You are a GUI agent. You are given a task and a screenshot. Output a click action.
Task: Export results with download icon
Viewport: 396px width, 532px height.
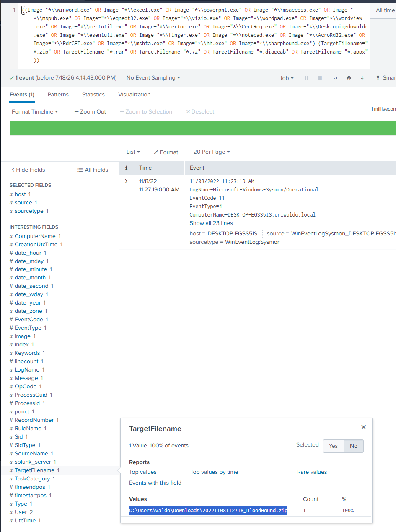362,78
